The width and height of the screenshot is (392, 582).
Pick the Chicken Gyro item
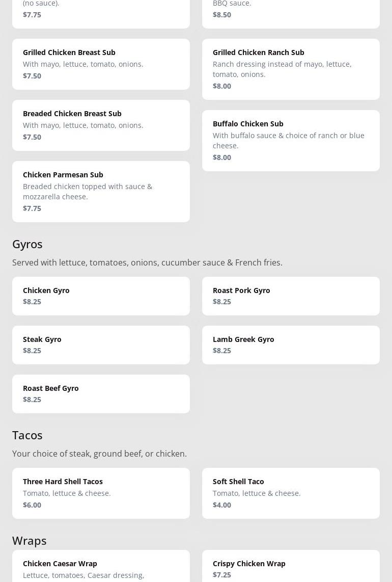101,296
